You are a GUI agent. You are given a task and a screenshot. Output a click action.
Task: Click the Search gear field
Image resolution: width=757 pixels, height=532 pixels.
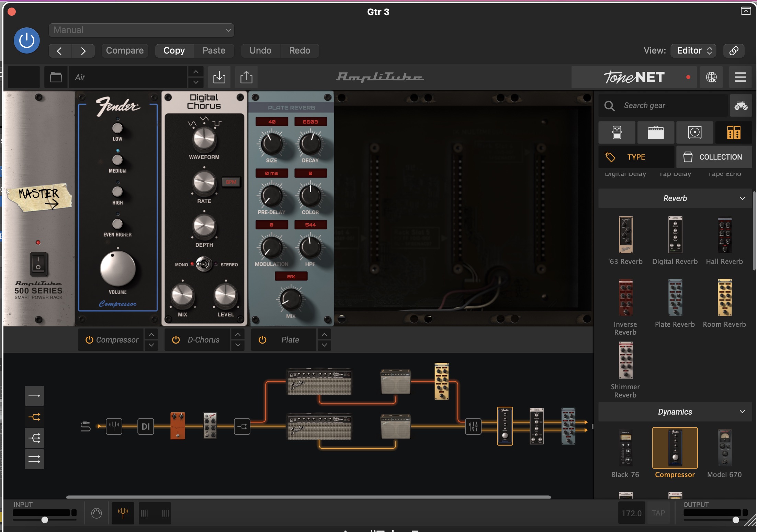click(663, 105)
